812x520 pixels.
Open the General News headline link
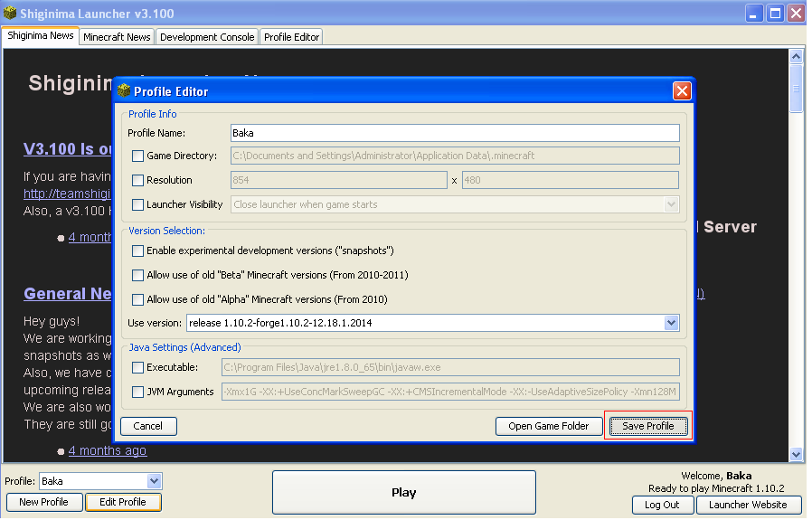(x=69, y=295)
